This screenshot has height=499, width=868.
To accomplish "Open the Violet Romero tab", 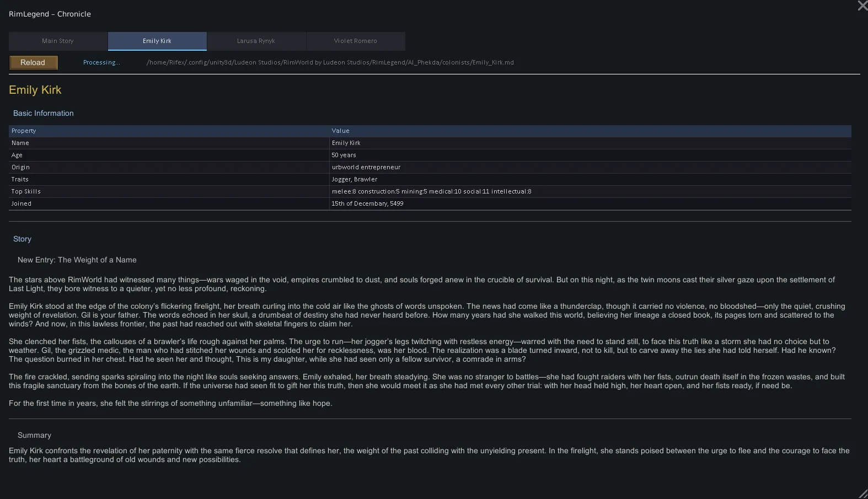I will tap(355, 41).
